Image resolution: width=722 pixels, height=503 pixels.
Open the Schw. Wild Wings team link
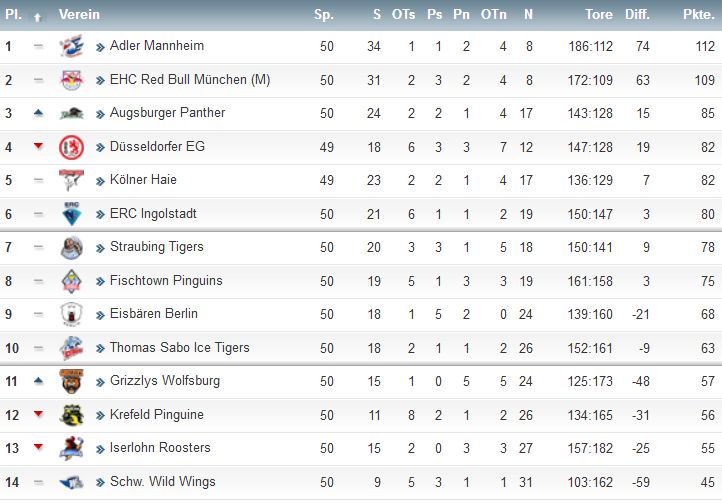[163, 482]
